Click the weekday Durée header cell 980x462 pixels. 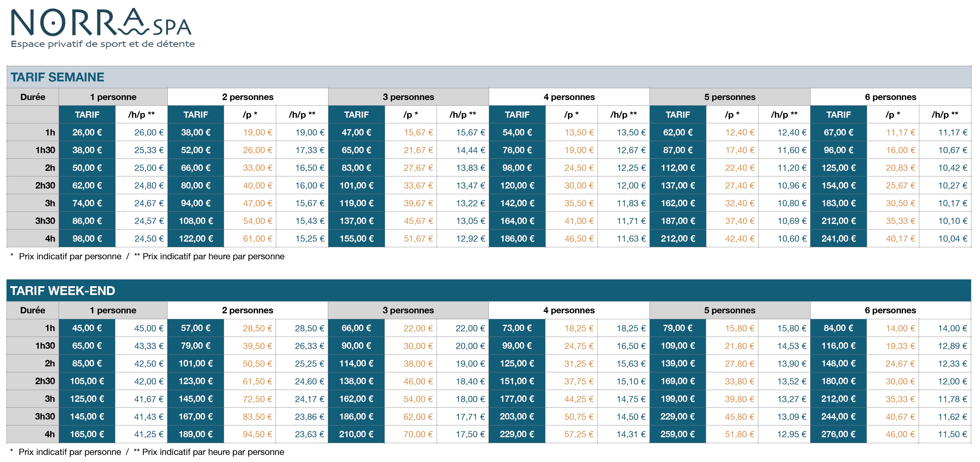tap(33, 97)
